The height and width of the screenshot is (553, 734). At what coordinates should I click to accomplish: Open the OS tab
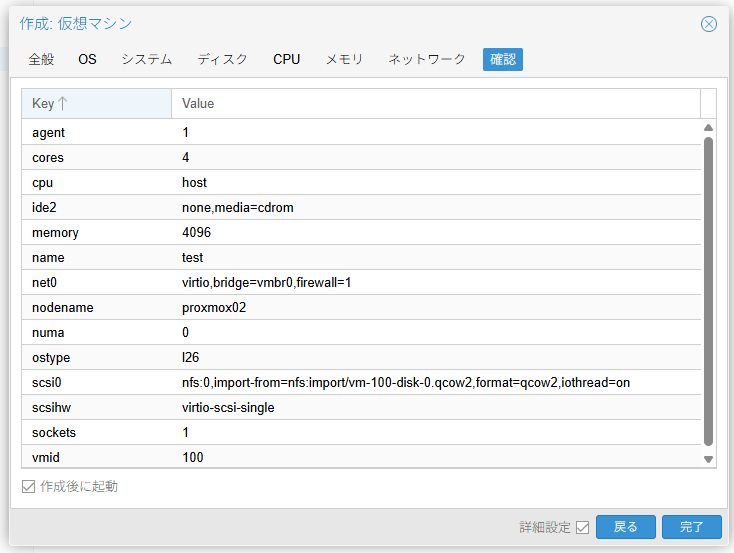pyautogui.click(x=88, y=60)
